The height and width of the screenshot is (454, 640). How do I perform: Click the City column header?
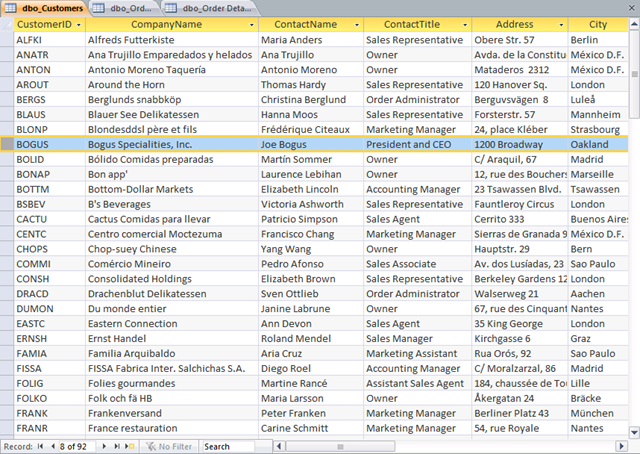coord(598,24)
